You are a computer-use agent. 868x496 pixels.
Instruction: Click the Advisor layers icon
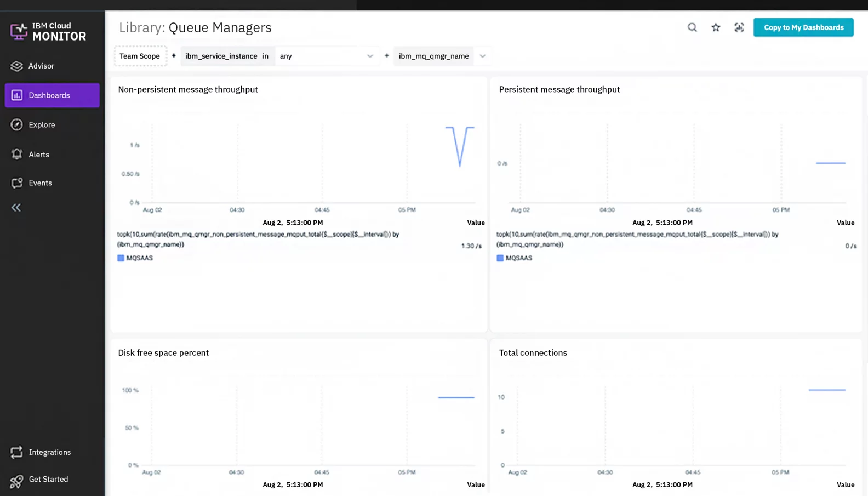pyautogui.click(x=16, y=66)
